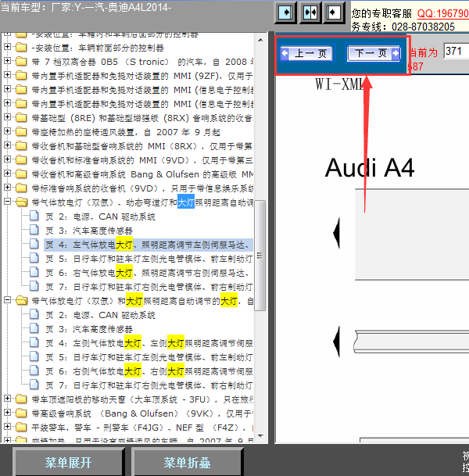Click the tree vertical scrollbar thumb
The height and width of the screenshot is (476, 469).
[260, 256]
